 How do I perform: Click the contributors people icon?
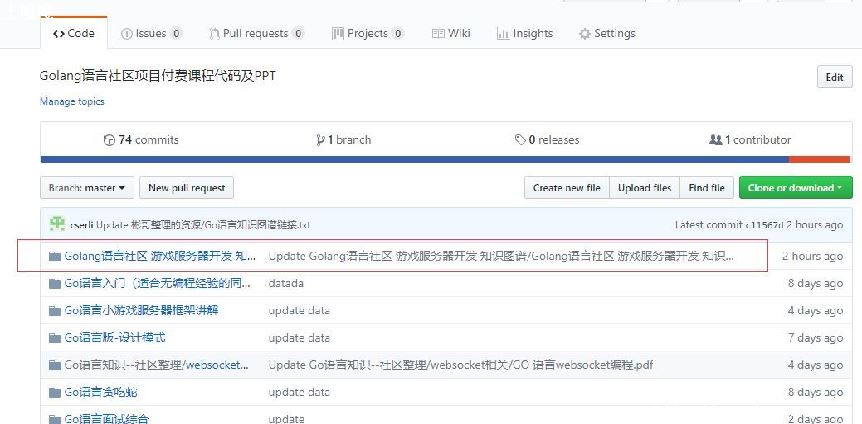(x=715, y=140)
